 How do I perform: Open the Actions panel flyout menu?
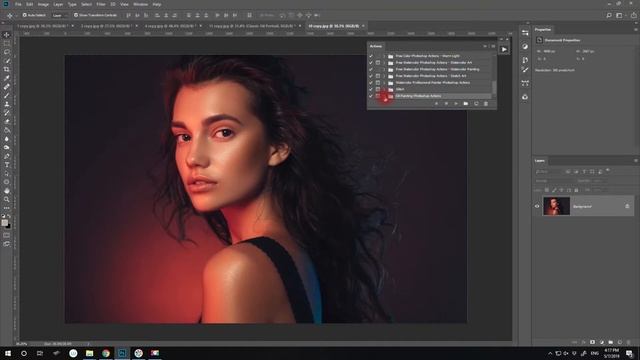[493, 46]
